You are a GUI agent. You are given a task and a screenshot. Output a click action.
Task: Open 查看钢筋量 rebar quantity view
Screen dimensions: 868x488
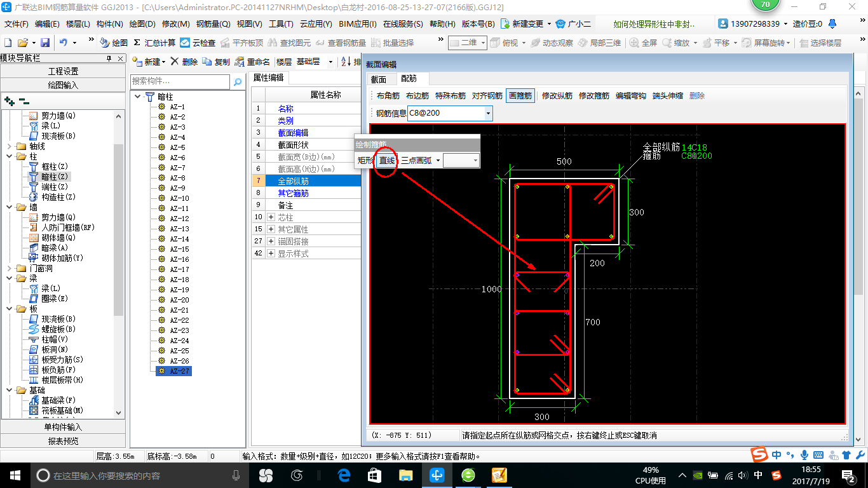341,43
